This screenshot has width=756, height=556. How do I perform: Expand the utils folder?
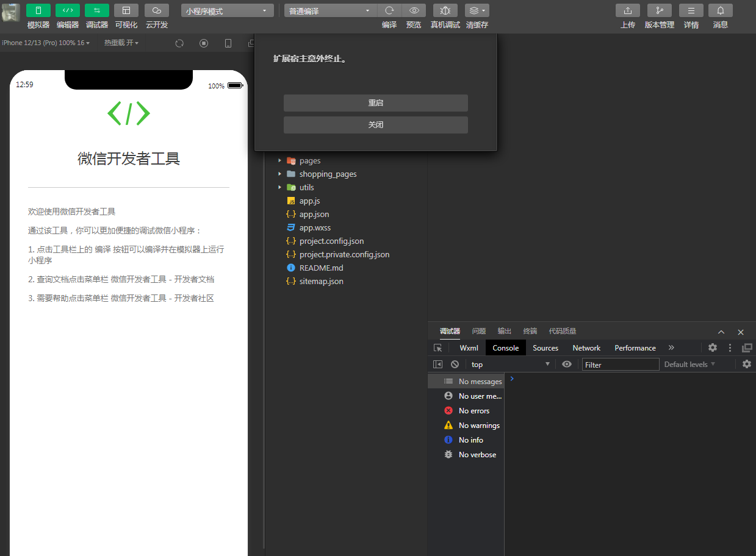click(x=279, y=187)
